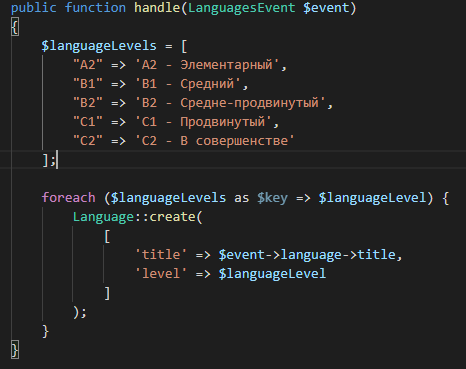
Task: Click the 'function' keyword
Action: pos(95,7)
